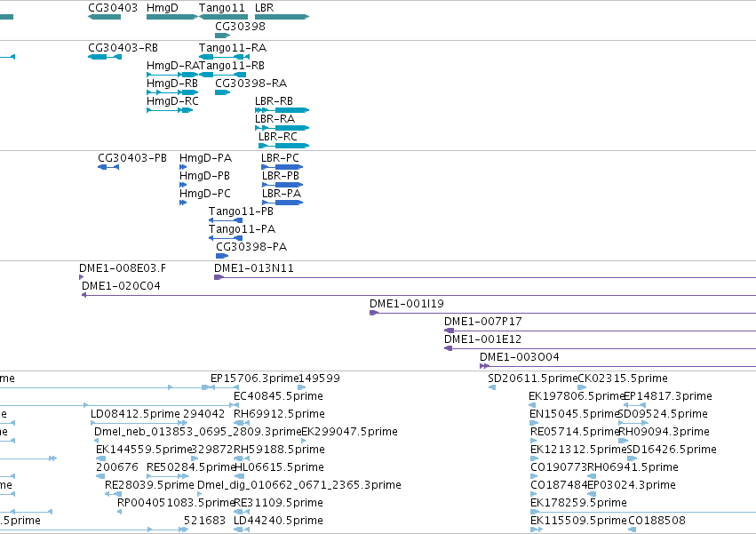Viewport: 756px width, 534px height.
Task: Click EST LD44240.5prime
Action: [242, 530]
